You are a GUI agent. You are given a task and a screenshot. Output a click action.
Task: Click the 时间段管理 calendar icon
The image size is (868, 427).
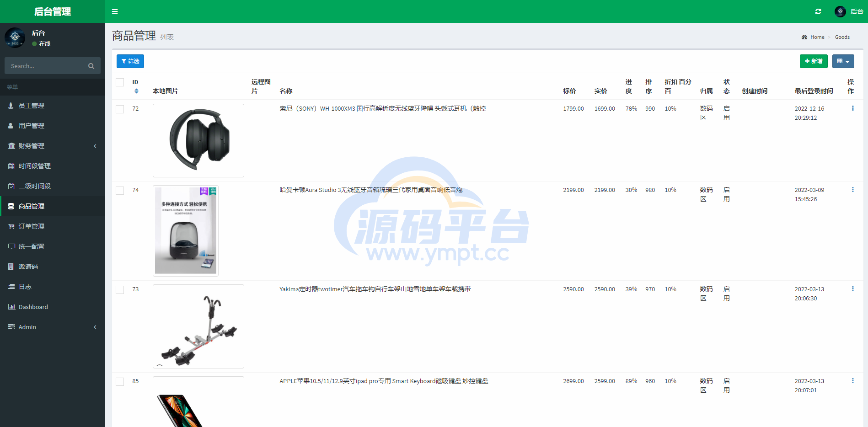click(x=11, y=166)
